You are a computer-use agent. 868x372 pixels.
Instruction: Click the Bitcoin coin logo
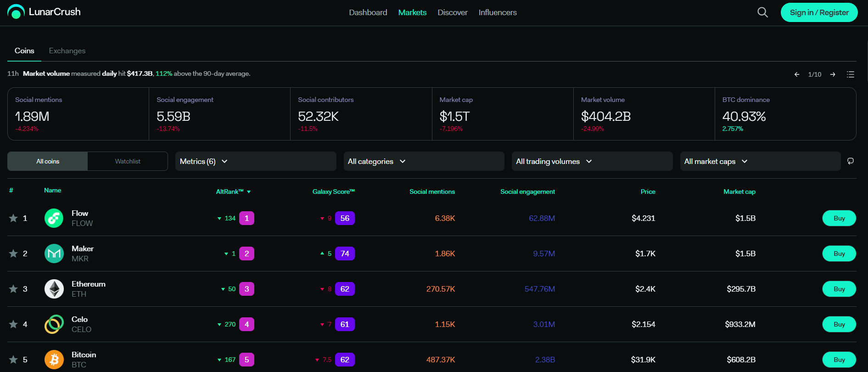pos(54,360)
